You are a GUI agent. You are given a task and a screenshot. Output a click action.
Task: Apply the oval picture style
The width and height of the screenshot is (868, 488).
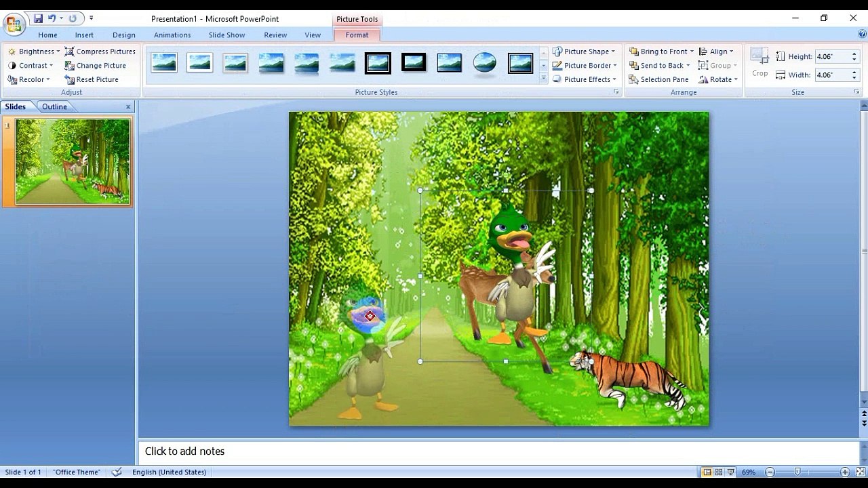pyautogui.click(x=484, y=63)
